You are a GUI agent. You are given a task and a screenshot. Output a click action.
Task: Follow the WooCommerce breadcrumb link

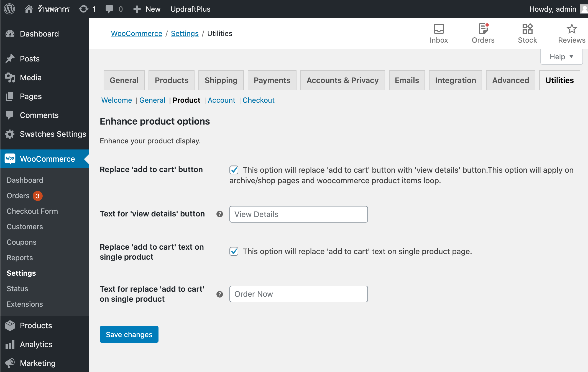[137, 33]
